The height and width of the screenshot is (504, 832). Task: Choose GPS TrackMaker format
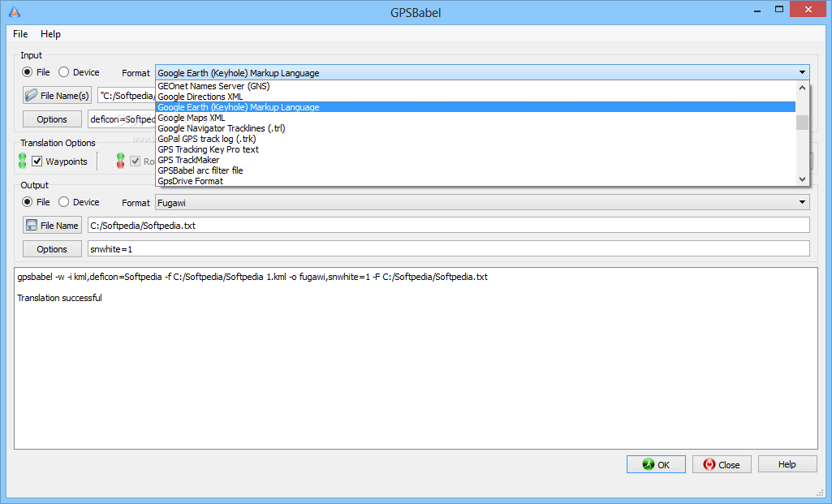pos(476,160)
